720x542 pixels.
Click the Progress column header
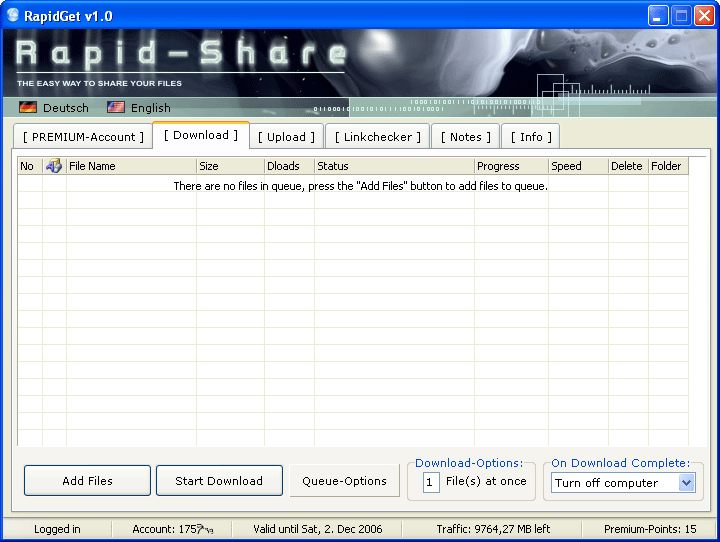click(512, 166)
